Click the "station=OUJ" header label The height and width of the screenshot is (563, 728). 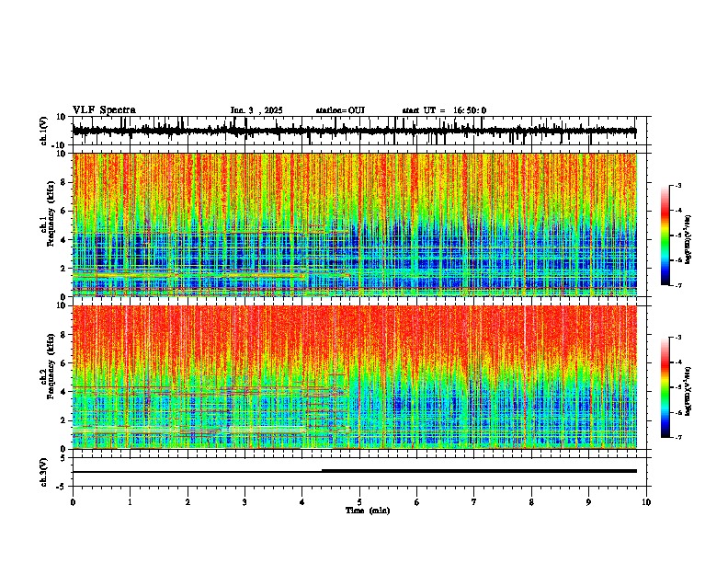[x=340, y=110]
